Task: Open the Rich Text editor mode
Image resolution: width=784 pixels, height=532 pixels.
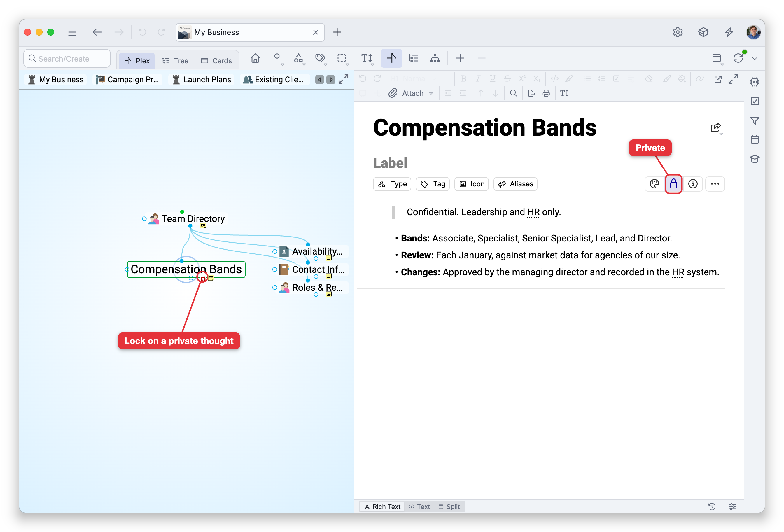Action: (383, 506)
